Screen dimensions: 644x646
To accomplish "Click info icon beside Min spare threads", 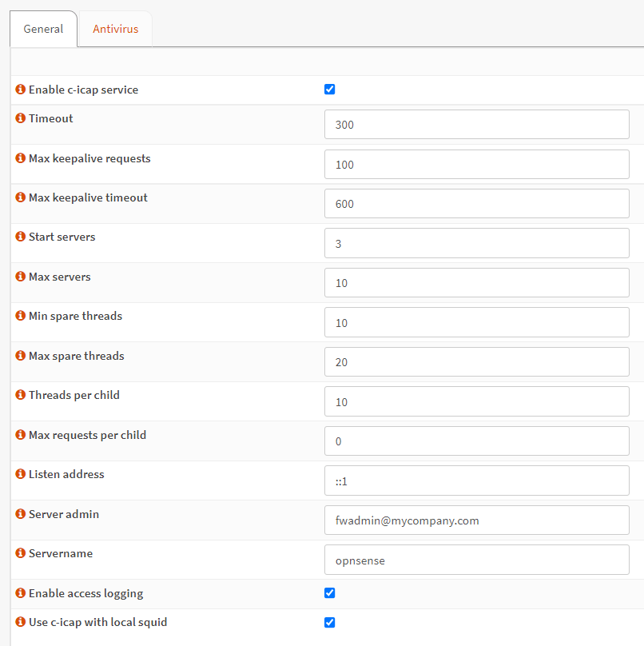I will pos(21,316).
